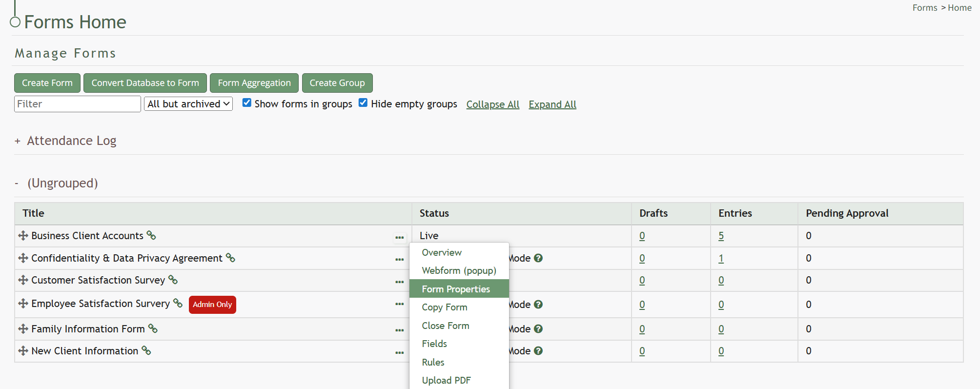Viewport: 980px width, 389px height.
Task: Click drag handle for Customer Satisfaction Survey
Action: (x=23, y=280)
